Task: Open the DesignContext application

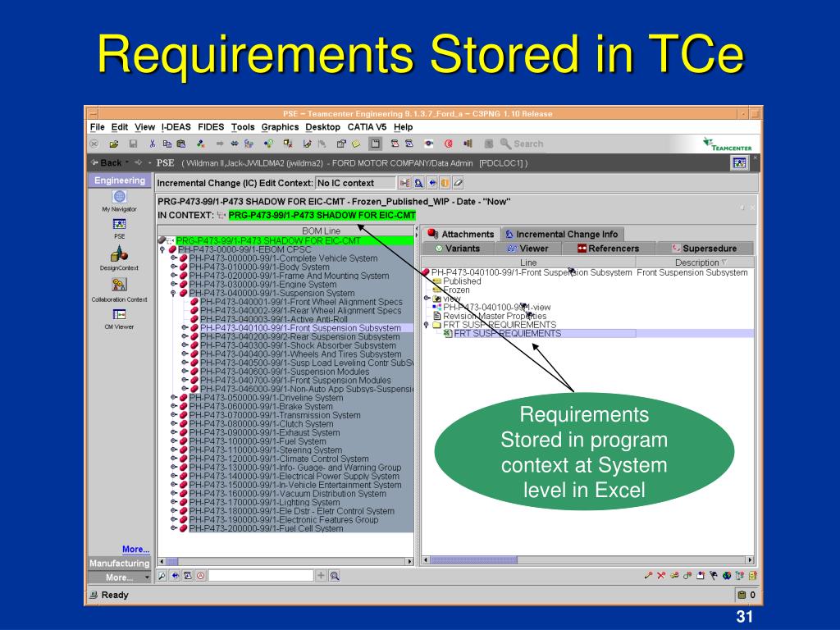Action: 119,257
